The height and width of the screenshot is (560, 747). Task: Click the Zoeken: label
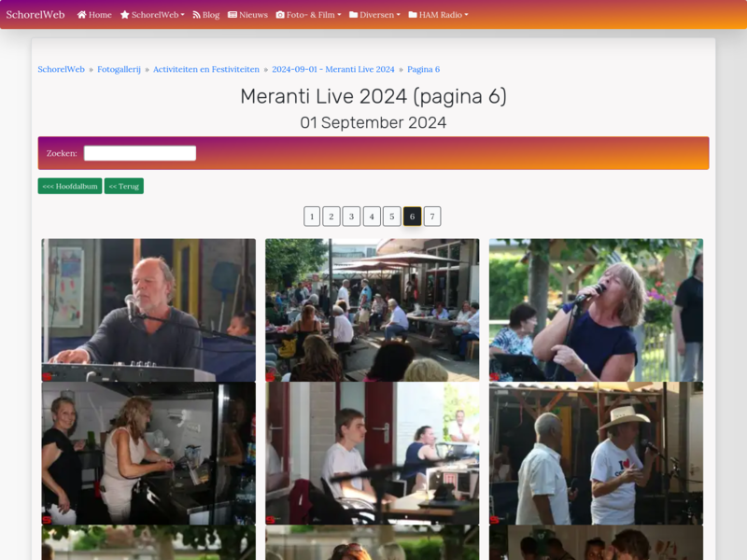click(62, 153)
